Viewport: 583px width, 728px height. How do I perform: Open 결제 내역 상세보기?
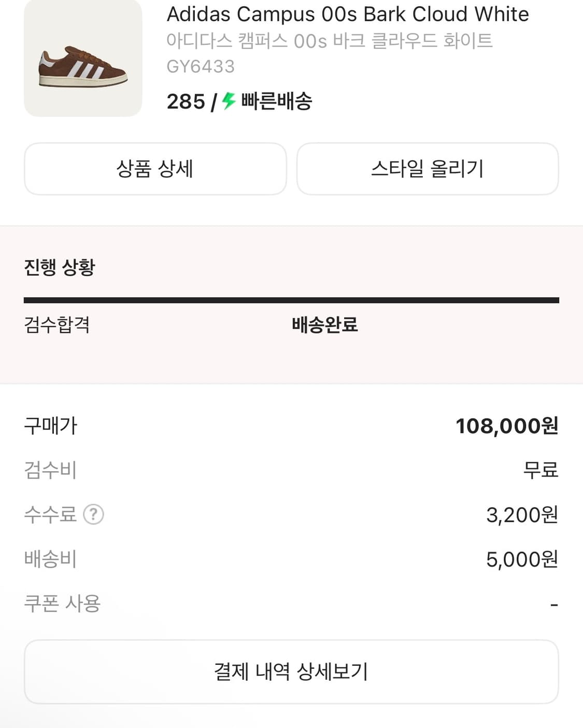[291, 672]
